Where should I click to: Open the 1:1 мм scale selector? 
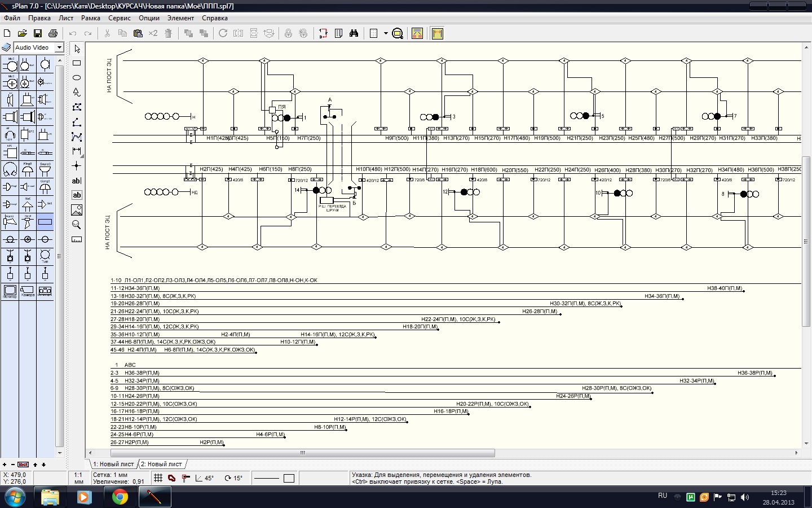[78, 478]
